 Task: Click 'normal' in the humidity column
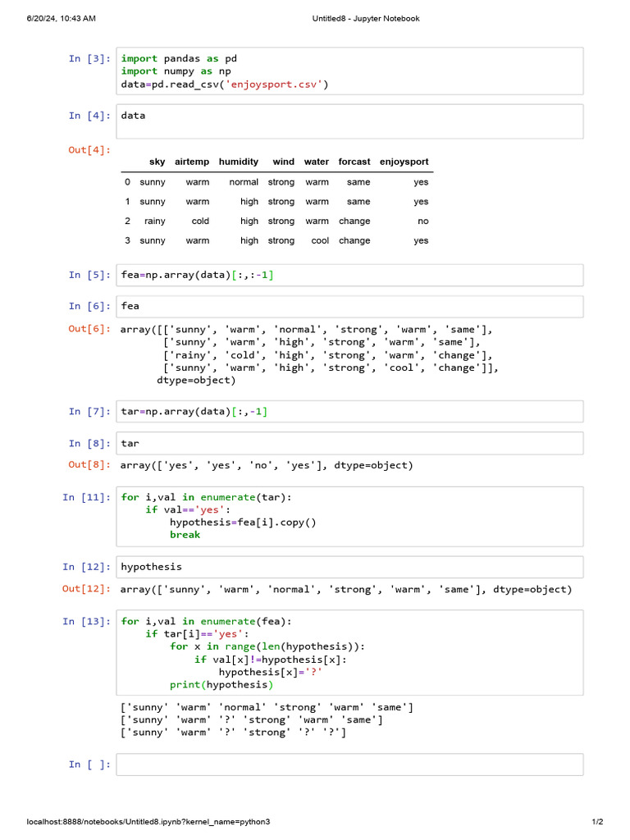(x=244, y=182)
